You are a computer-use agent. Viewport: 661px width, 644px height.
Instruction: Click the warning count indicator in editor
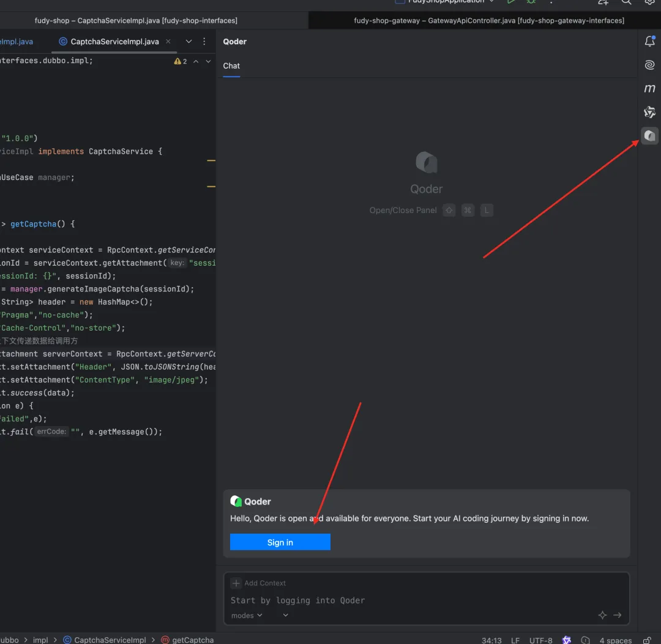click(181, 61)
